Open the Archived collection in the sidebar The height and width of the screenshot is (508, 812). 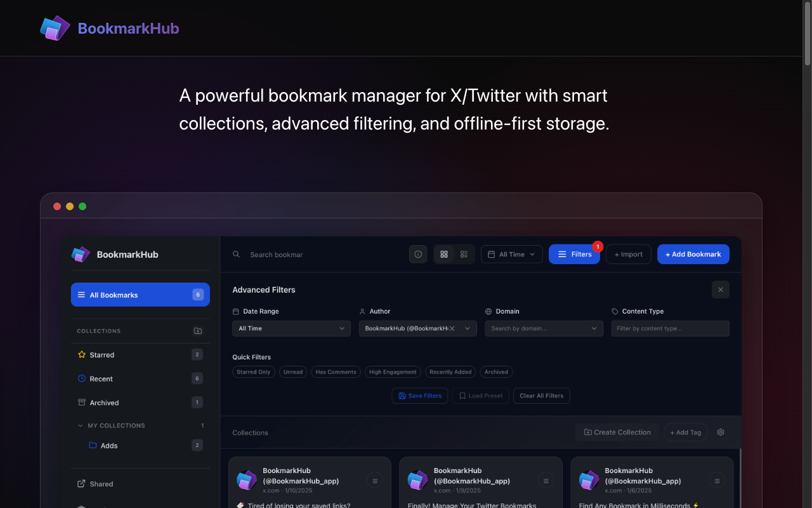point(140,403)
